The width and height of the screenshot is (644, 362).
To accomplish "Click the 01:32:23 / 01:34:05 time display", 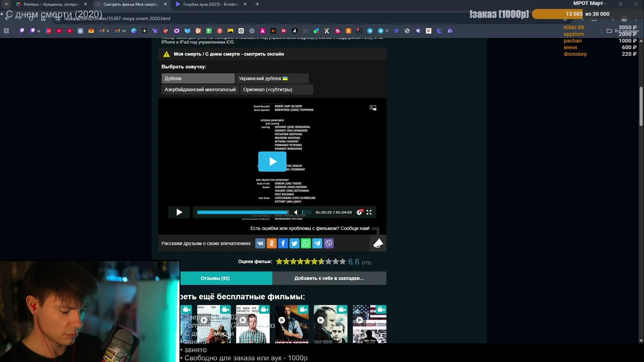I will [334, 212].
